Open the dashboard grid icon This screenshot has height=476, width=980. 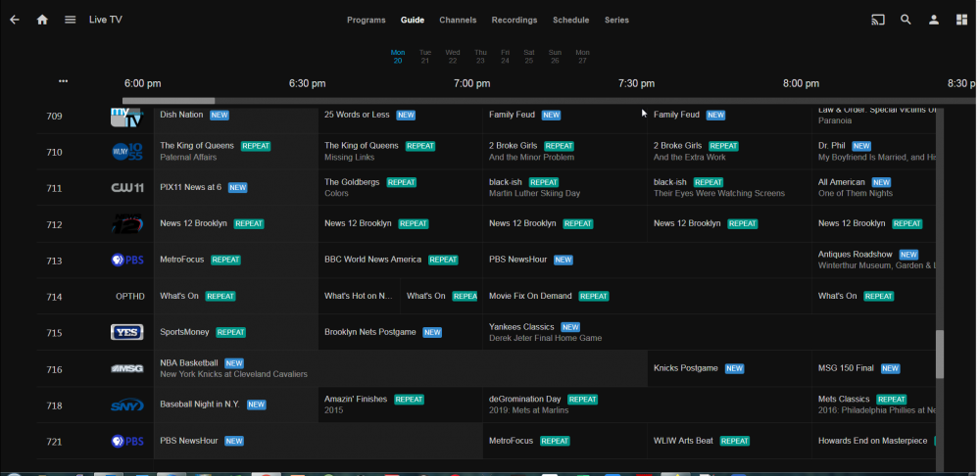961,20
